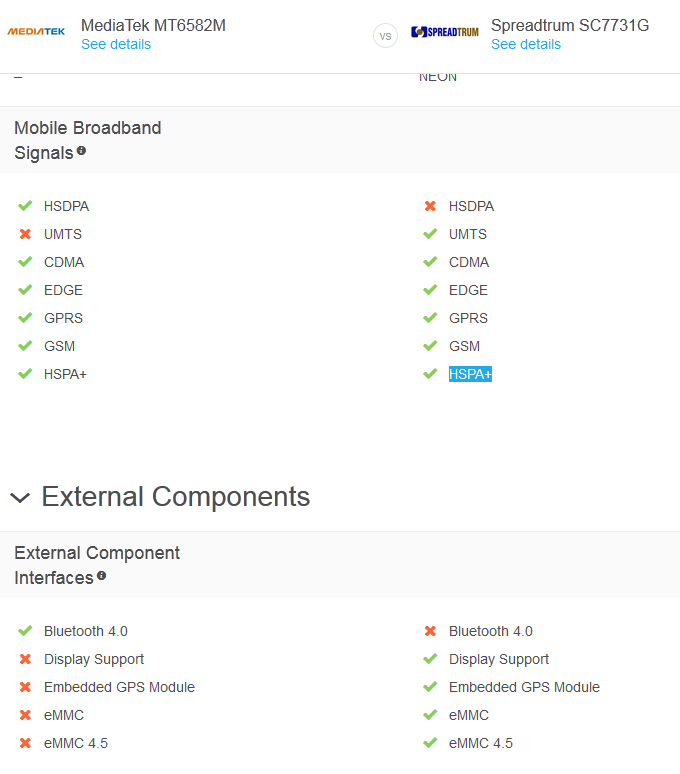Click green check beside Spreadtrum EDGE

click(430, 290)
